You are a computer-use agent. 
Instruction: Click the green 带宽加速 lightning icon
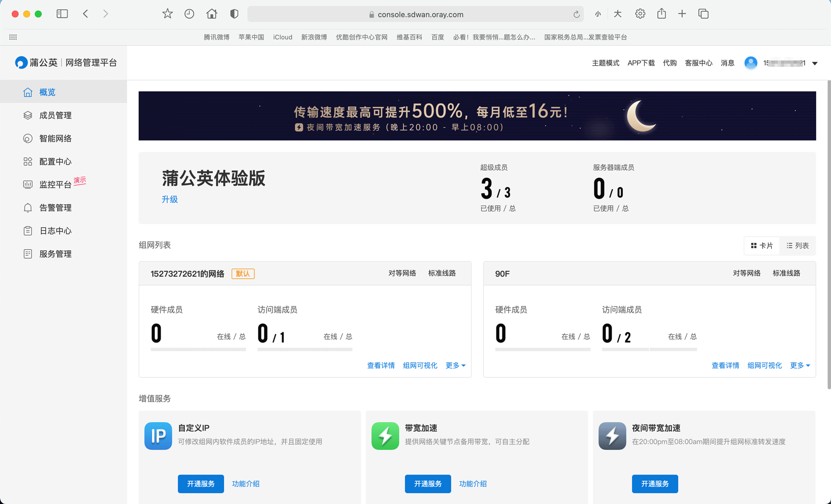(385, 436)
